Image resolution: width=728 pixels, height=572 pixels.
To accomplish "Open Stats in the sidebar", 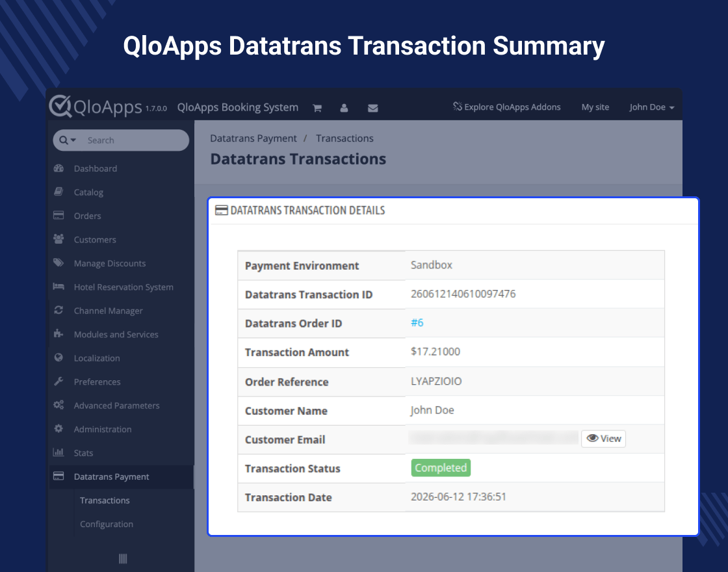I will pos(84,452).
